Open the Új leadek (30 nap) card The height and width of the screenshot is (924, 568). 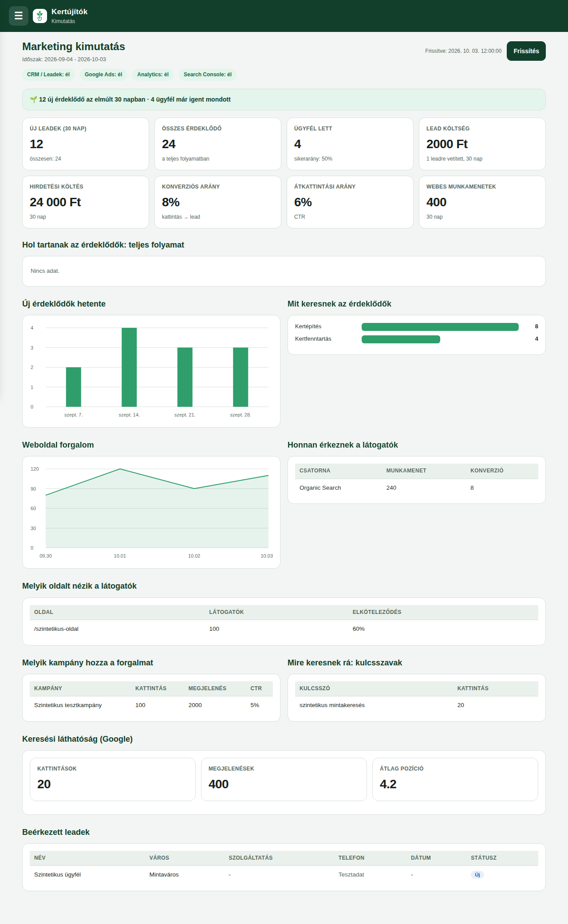pos(86,144)
